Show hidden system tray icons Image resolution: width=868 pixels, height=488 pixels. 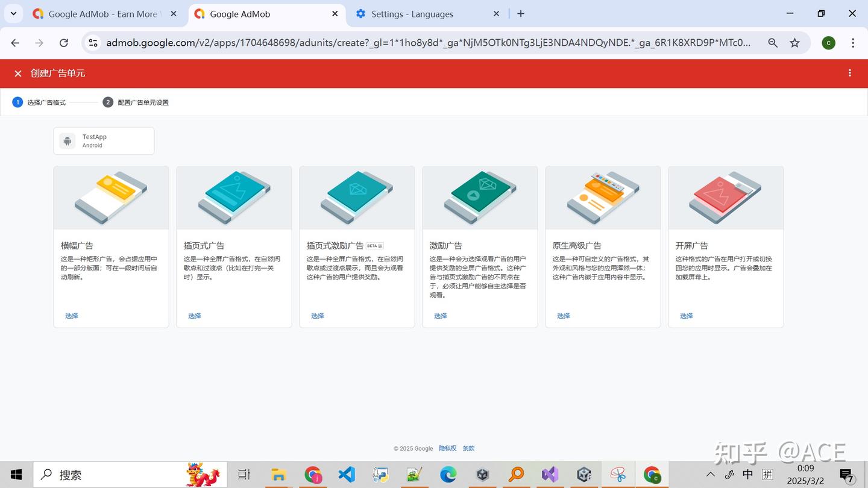[x=711, y=475]
